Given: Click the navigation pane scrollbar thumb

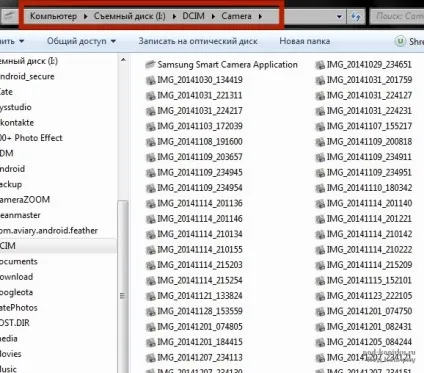Looking at the screenshot, I should [123, 287].
